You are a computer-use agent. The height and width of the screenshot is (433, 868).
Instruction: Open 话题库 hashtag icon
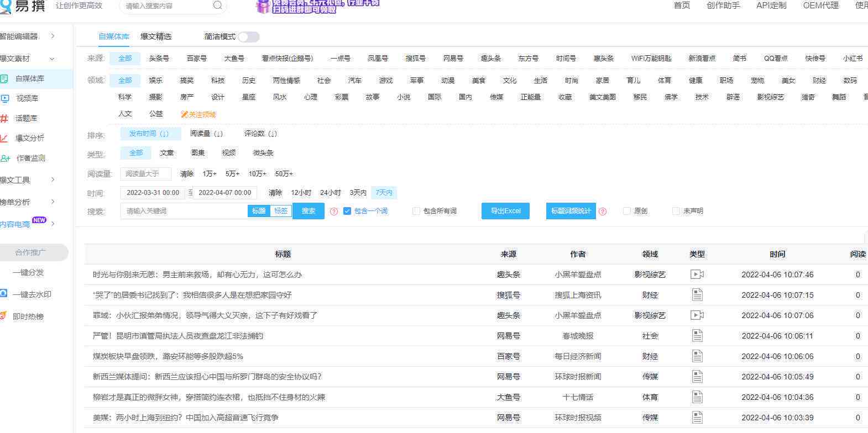coord(4,118)
